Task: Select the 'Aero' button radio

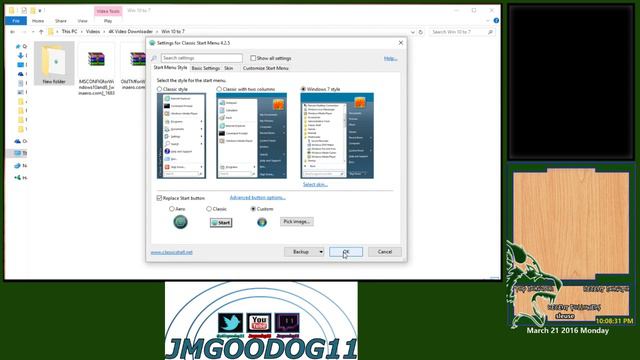Action: (x=172, y=209)
